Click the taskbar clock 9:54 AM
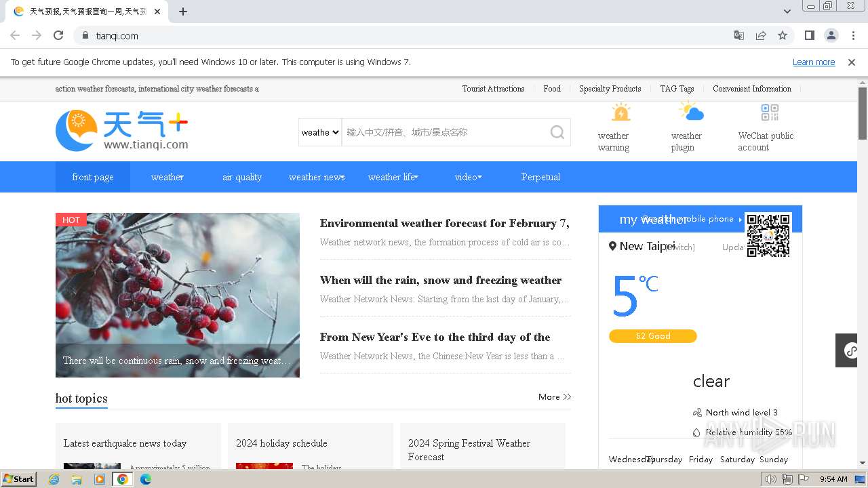Image resolution: width=868 pixels, height=488 pixels. tap(833, 479)
